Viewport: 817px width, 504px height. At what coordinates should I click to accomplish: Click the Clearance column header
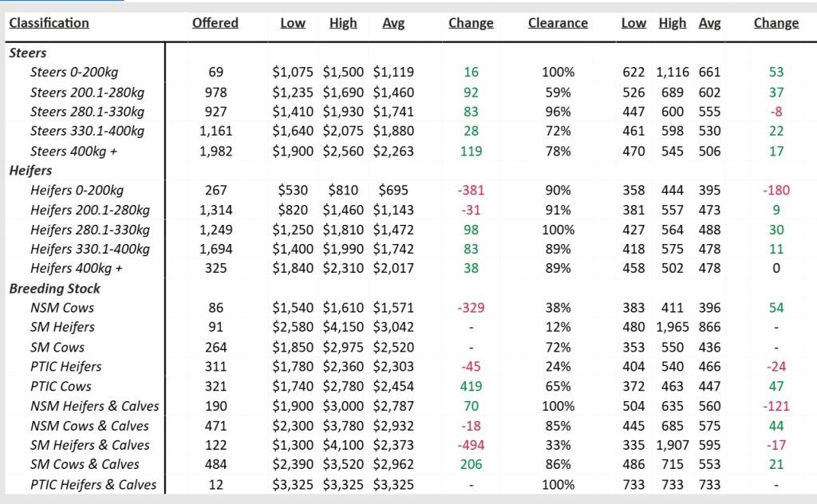click(x=558, y=23)
